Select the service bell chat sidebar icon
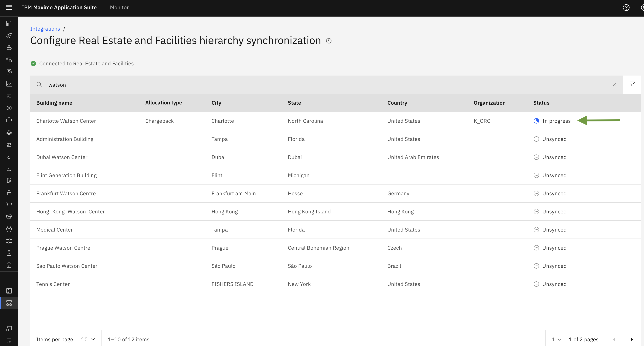The height and width of the screenshot is (346, 644). pyautogui.click(x=9, y=217)
